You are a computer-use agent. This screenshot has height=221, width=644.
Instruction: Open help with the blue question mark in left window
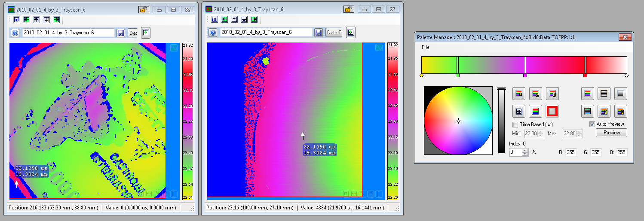click(15, 33)
